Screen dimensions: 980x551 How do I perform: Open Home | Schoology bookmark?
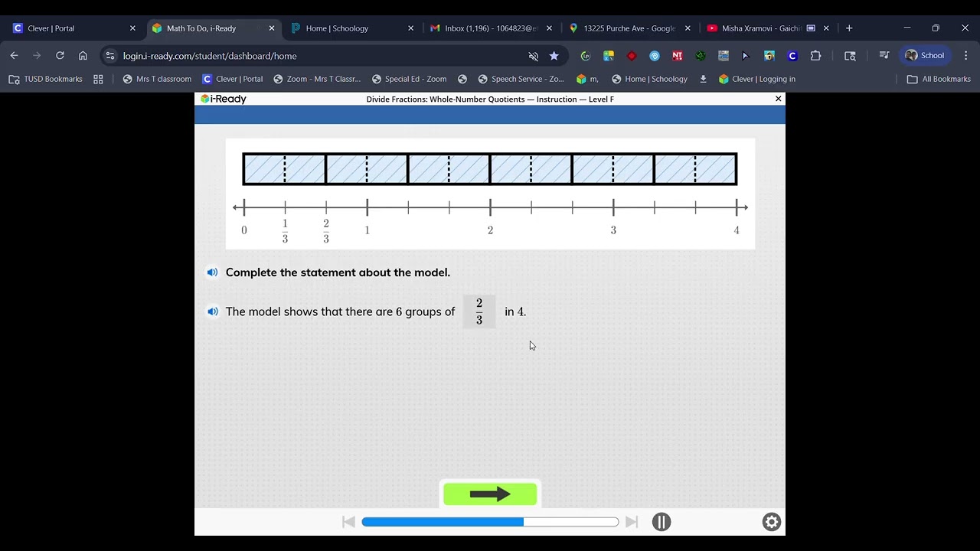click(649, 79)
